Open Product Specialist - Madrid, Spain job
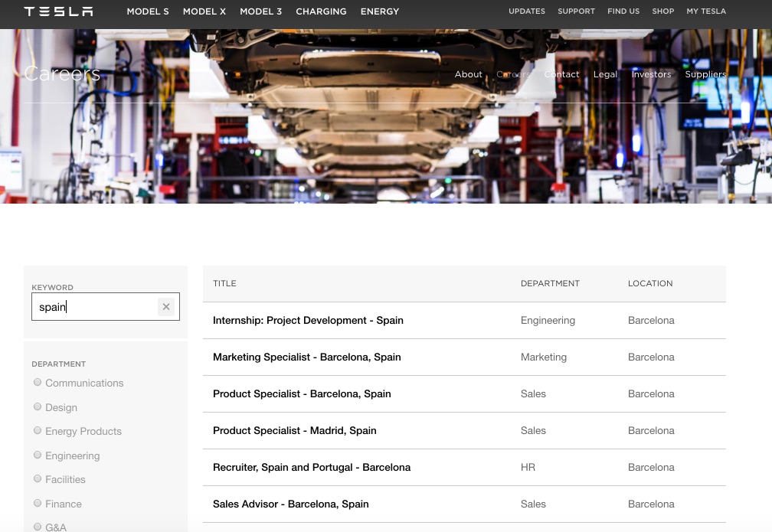The image size is (772, 532). pyautogui.click(x=294, y=431)
